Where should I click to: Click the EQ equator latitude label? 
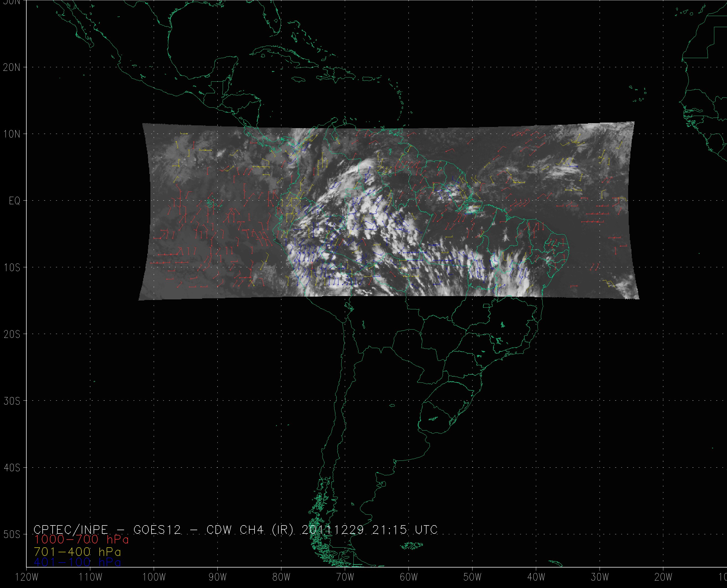coord(14,201)
